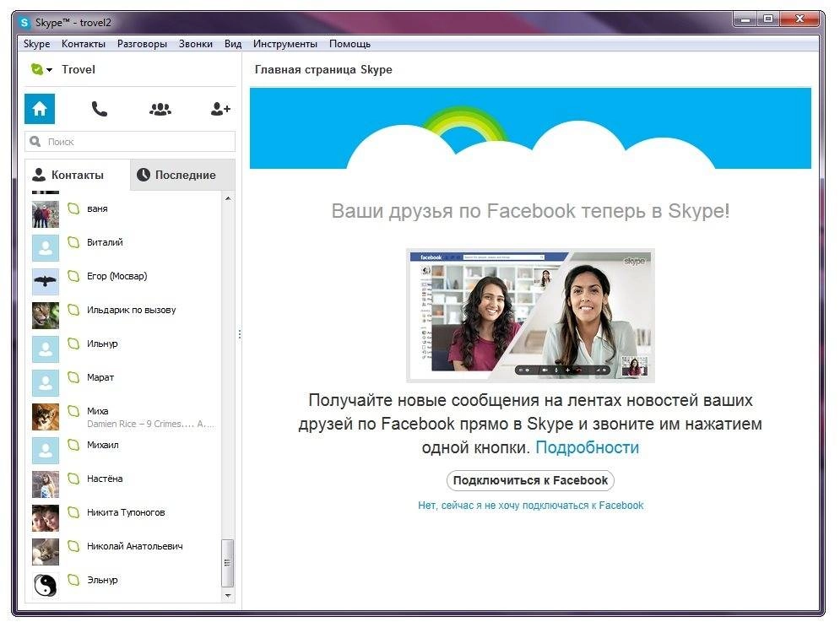This screenshot has width=840, height=633.
Task: Open the Звонки menu
Action: [196, 44]
